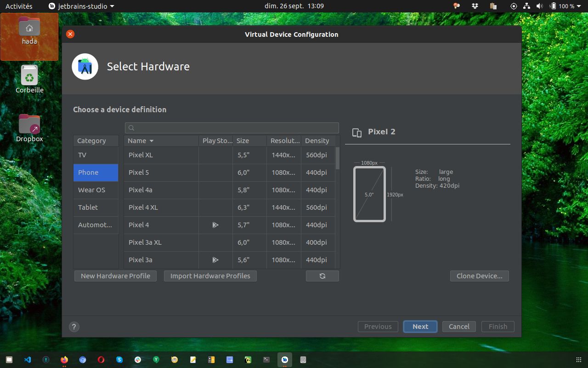Click the device search input field
This screenshot has width=588, height=368.
click(x=232, y=128)
